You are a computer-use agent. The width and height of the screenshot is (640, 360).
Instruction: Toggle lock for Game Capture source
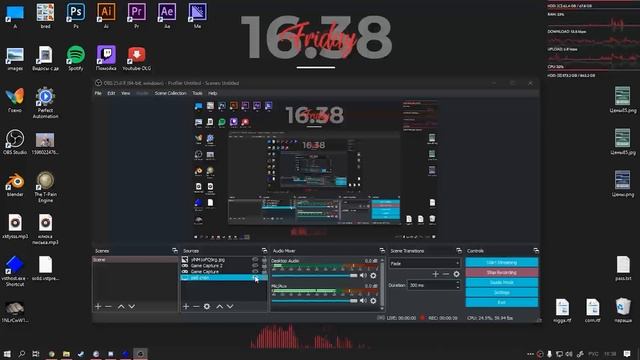[x=264, y=271]
